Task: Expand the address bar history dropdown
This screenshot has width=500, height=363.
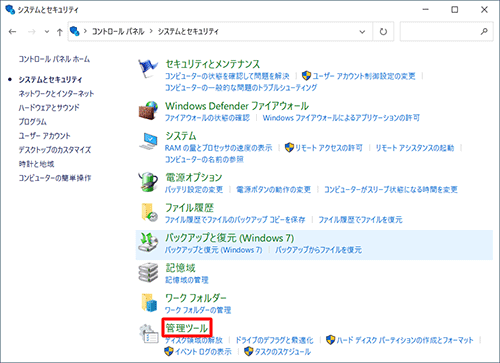Action: click(362, 32)
